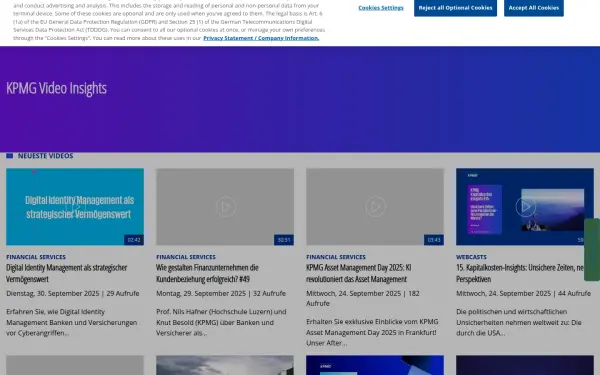This screenshot has width=600, height=375.
Task: Click the blue square icon beside Neueste Videos
Action: pyautogui.click(x=10, y=156)
